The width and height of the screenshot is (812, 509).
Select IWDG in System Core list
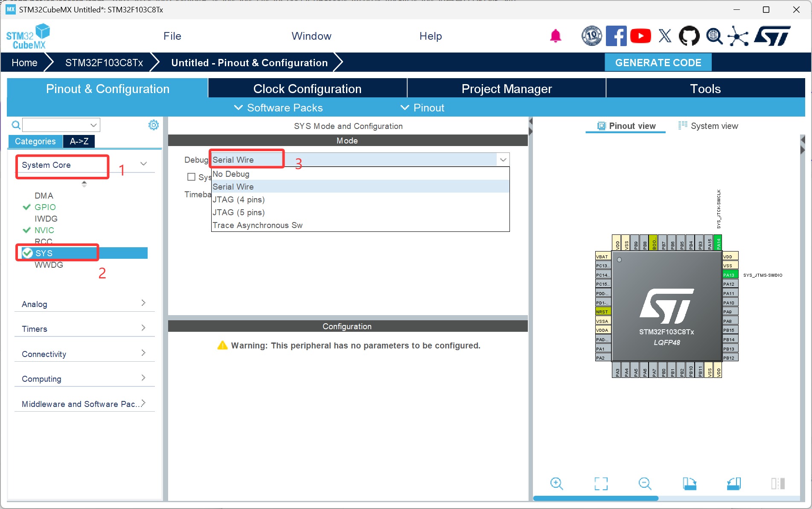pyautogui.click(x=46, y=219)
